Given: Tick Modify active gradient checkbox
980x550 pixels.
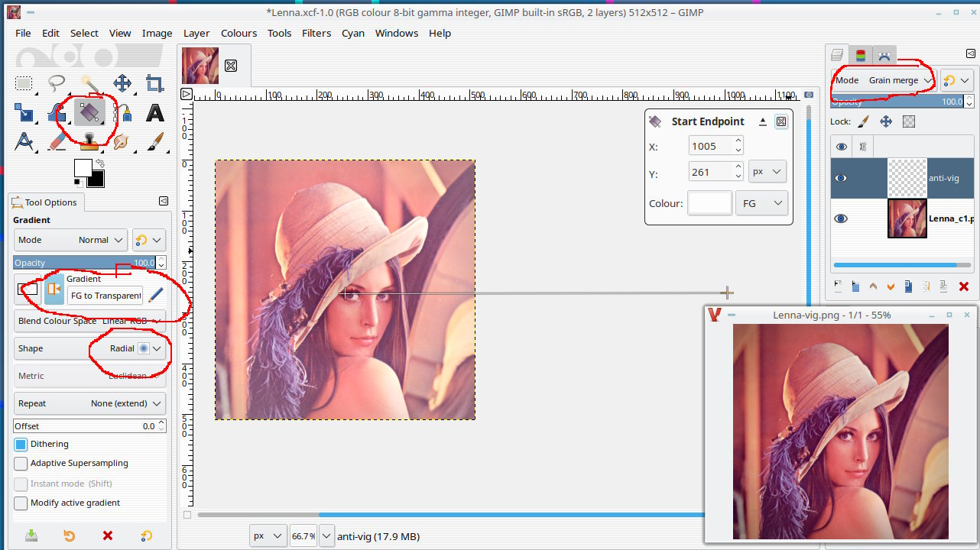Looking at the screenshot, I should (x=21, y=503).
